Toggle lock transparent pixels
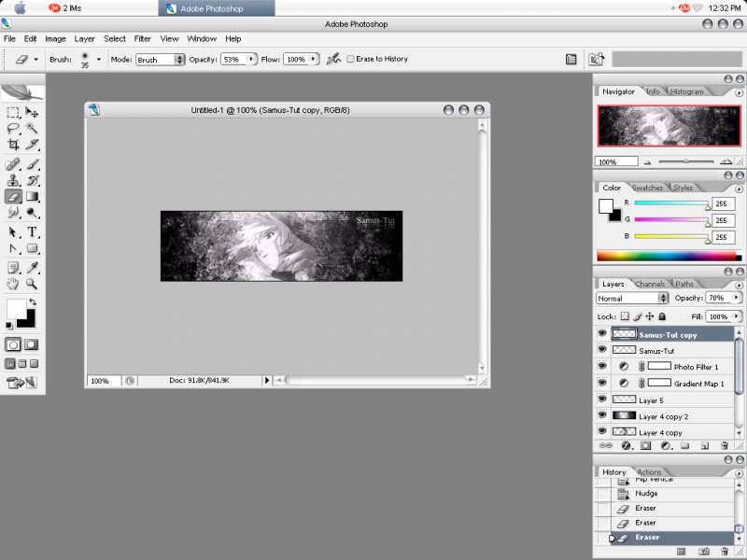The height and width of the screenshot is (560, 747). 625,316
